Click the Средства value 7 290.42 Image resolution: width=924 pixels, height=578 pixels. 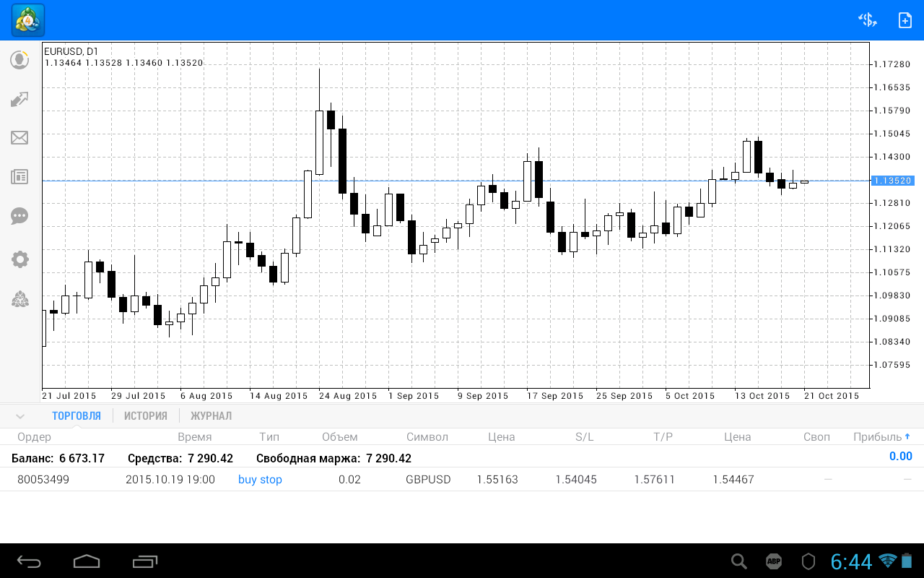210,458
